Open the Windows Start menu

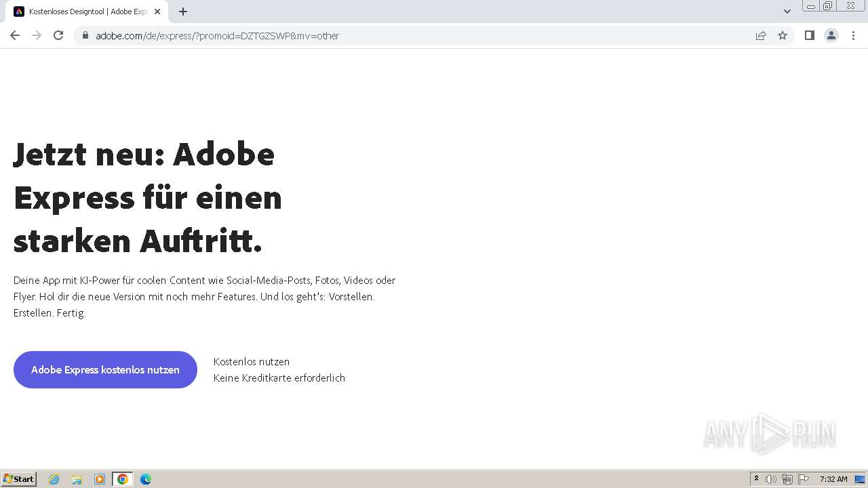coord(19,479)
